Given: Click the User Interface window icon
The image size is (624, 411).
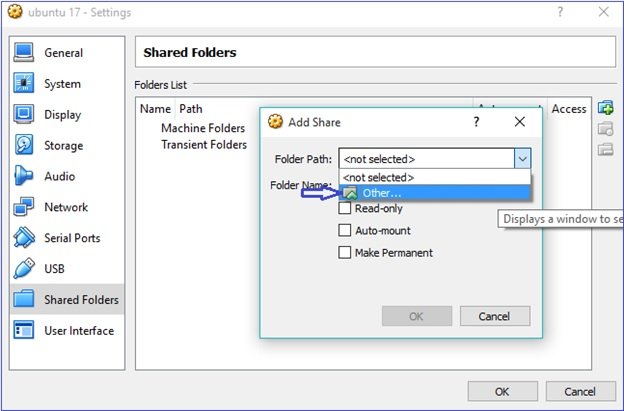Looking at the screenshot, I should [x=23, y=330].
